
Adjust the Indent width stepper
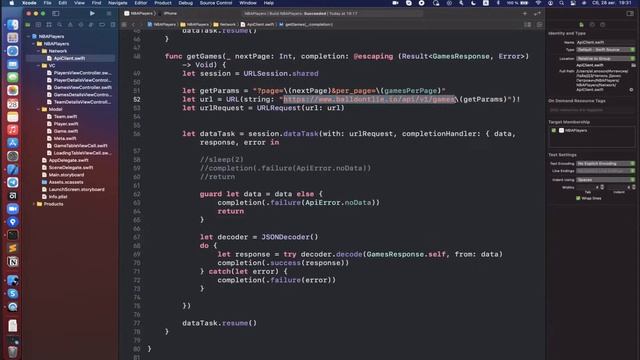[x=633, y=187]
